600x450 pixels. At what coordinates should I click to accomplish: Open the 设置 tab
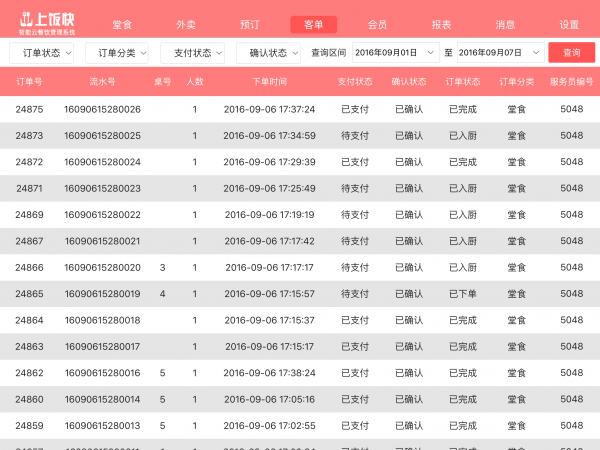pos(569,25)
